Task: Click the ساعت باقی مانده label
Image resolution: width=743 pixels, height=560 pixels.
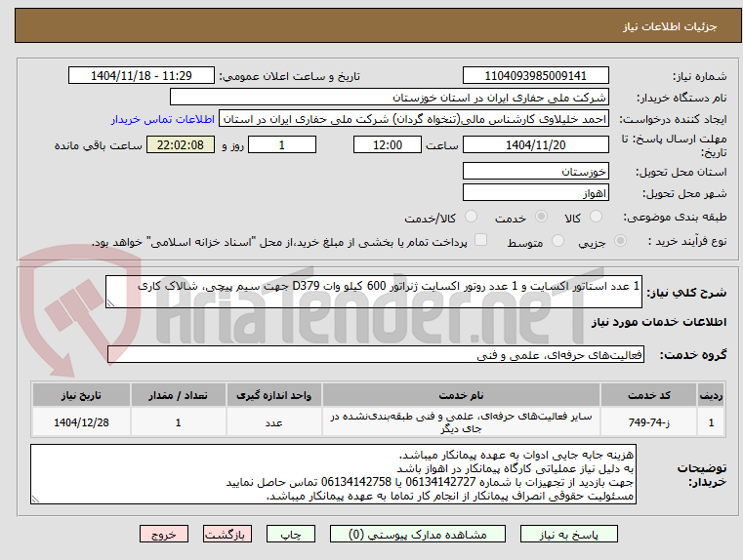Action: pos(98,145)
